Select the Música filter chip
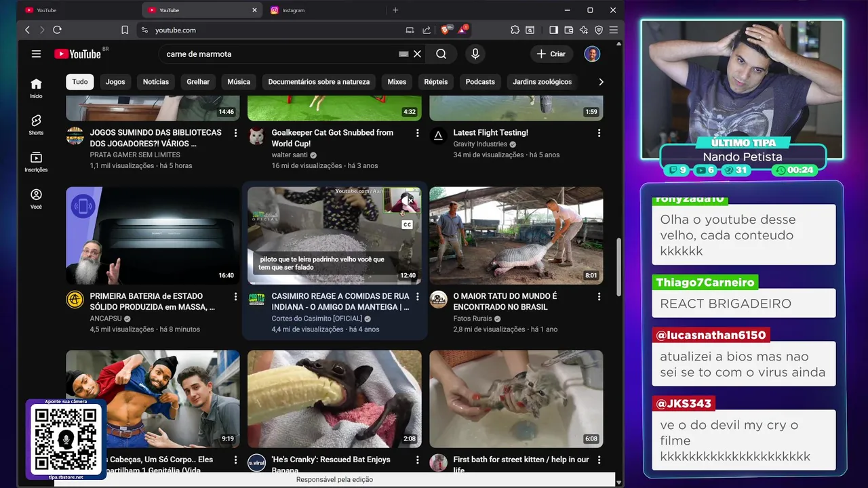 click(x=239, y=82)
